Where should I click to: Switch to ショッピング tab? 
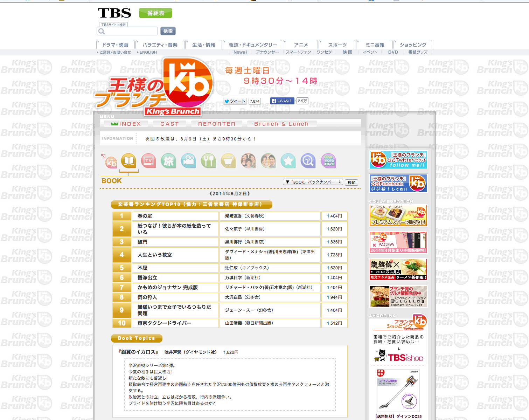413,45
